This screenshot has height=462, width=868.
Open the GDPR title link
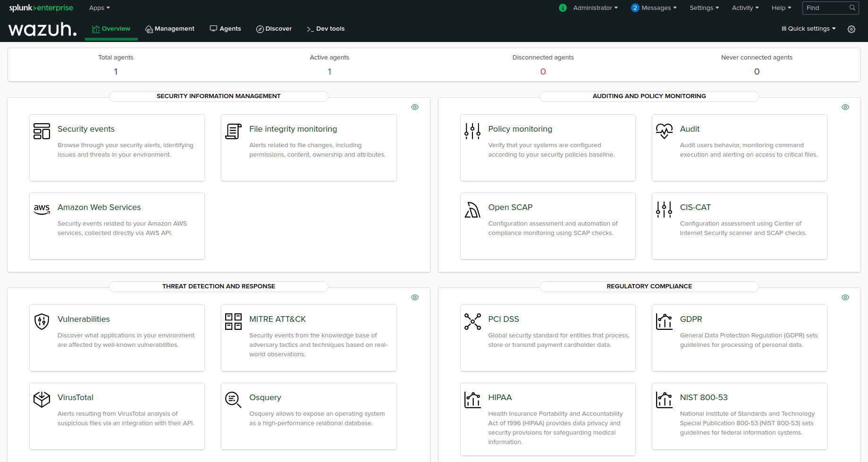coord(691,319)
